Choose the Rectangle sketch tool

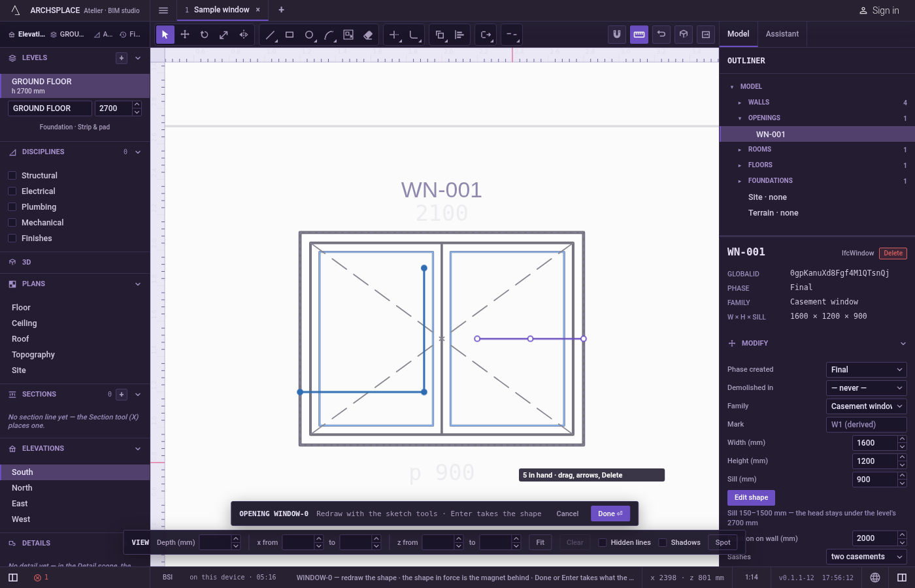tap(290, 35)
